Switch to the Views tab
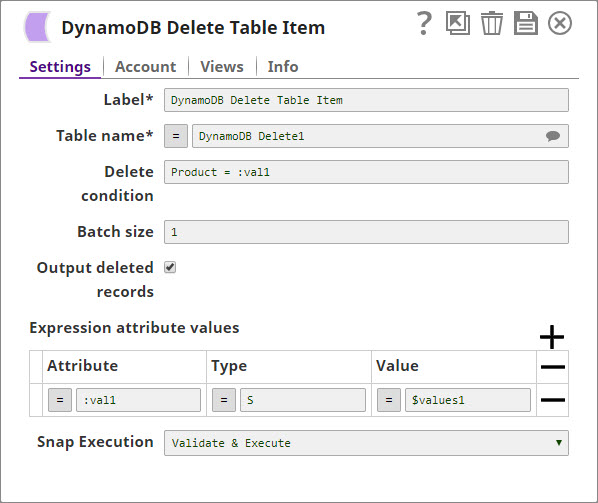Screen dimensions: 598x503 click(222, 67)
